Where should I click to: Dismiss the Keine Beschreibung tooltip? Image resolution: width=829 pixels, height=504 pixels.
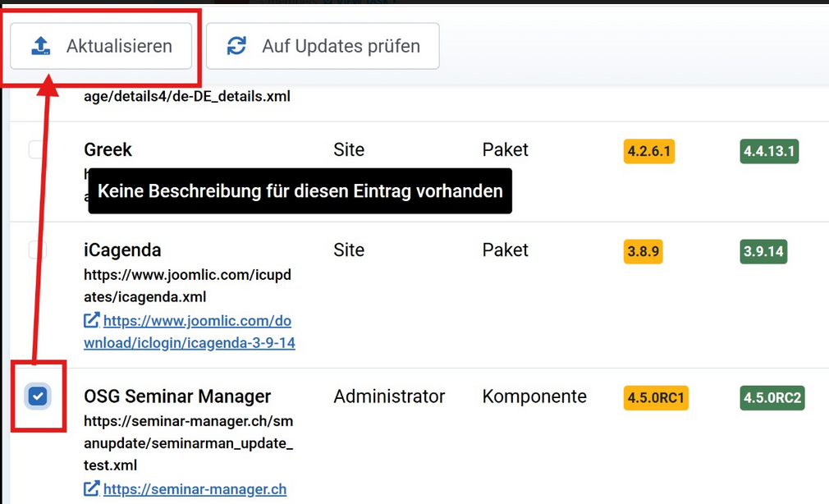(300, 190)
